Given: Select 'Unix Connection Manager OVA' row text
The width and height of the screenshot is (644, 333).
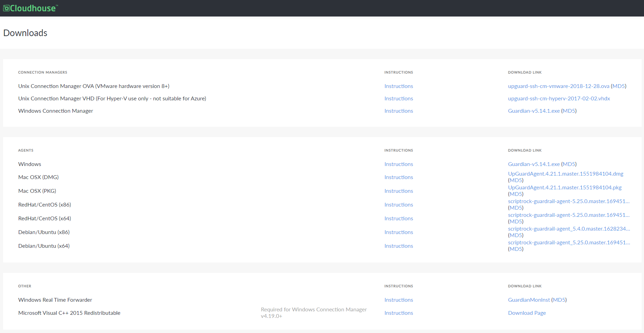Looking at the screenshot, I should (94, 86).
